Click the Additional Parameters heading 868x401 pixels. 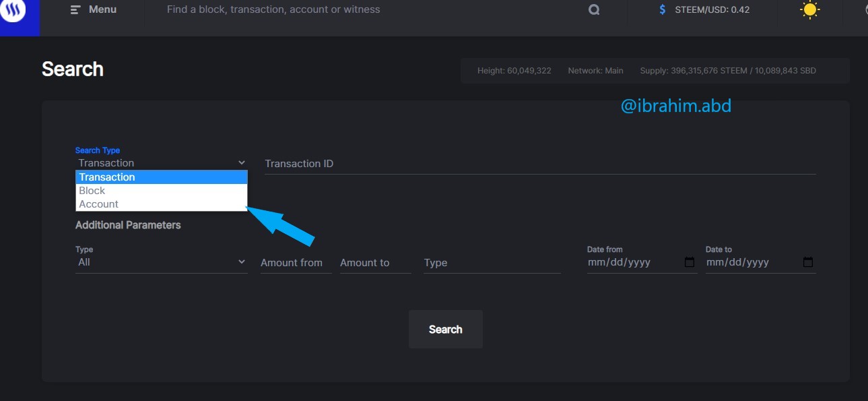(128, 225)
